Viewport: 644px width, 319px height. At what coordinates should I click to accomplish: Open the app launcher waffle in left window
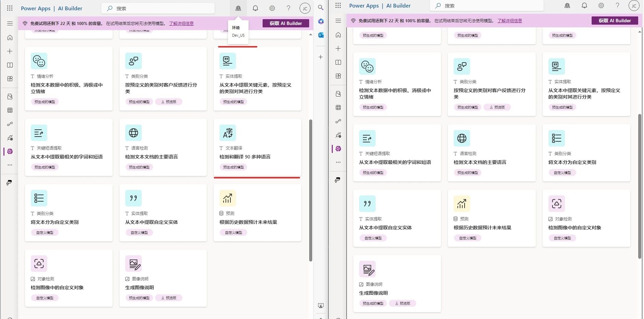10,8
